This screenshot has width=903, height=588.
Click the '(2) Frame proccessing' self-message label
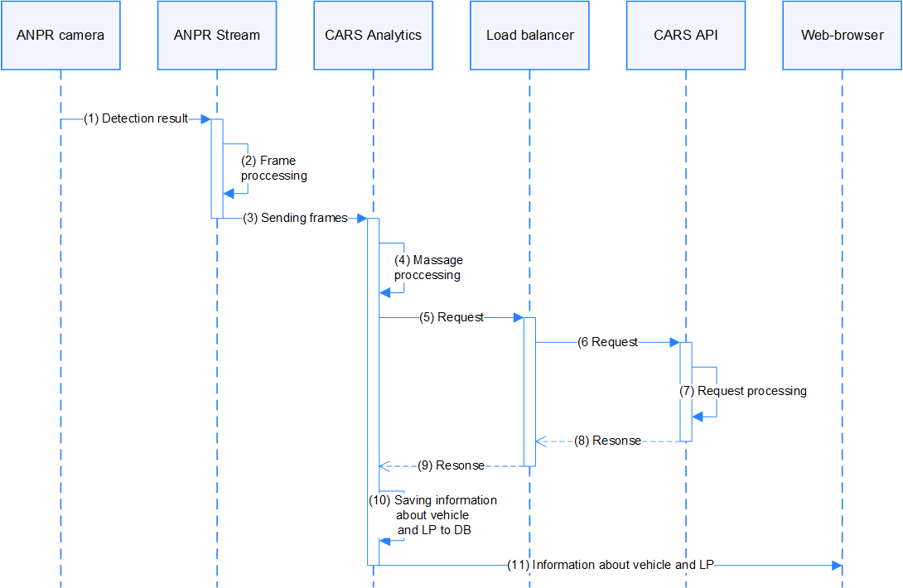tap(273, 168)
